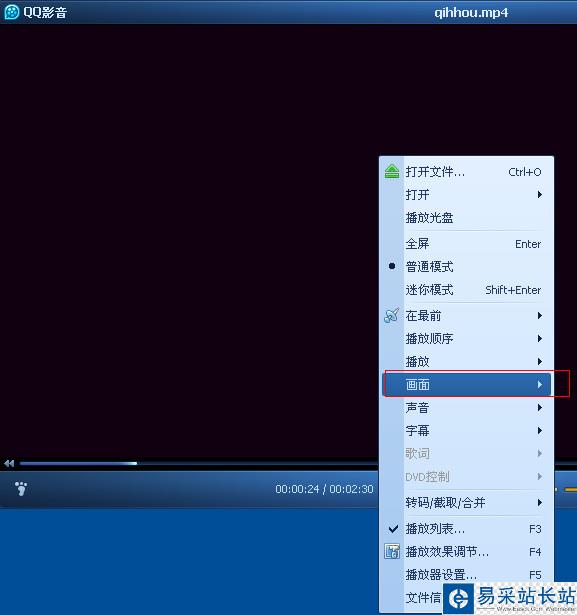
Task: Choose 打开文件... from context menu
Action: (x=466, y=172)
